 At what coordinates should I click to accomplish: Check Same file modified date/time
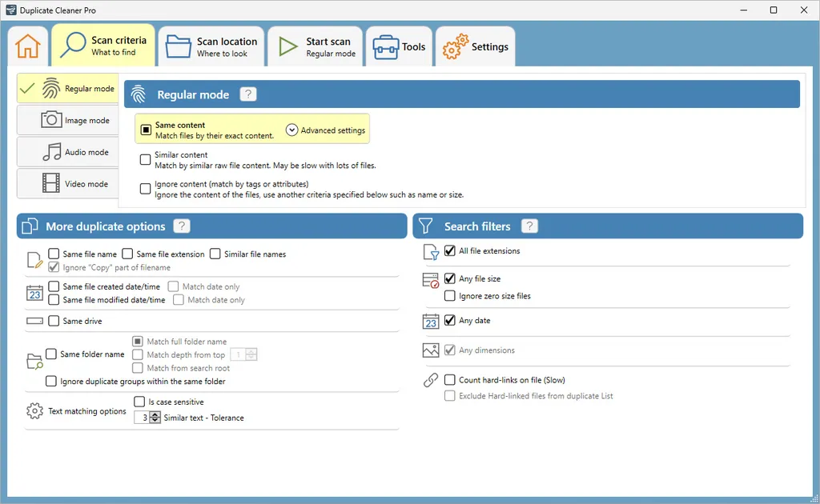[x=54, y=299]
